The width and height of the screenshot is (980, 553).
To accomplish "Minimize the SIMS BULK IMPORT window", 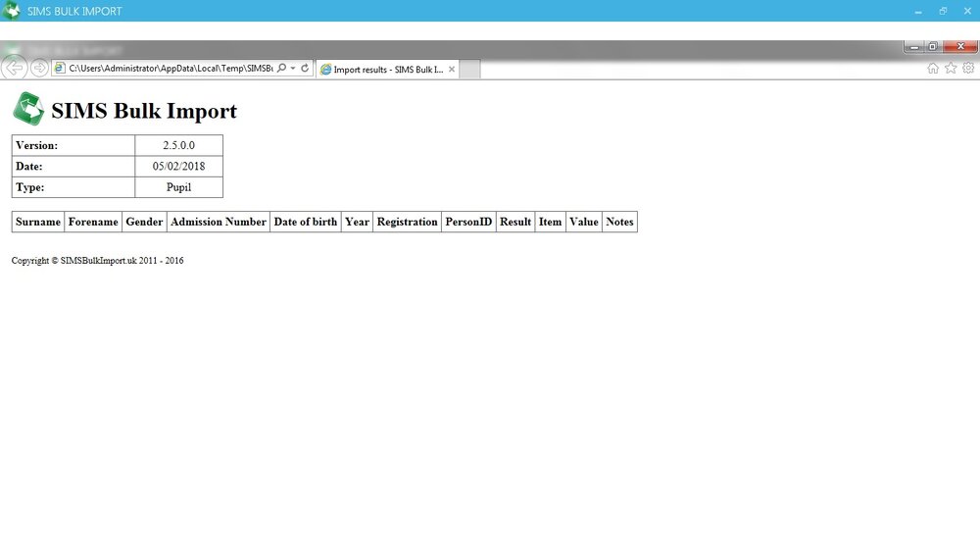I will pyautogui.click(x=918, y=11).
